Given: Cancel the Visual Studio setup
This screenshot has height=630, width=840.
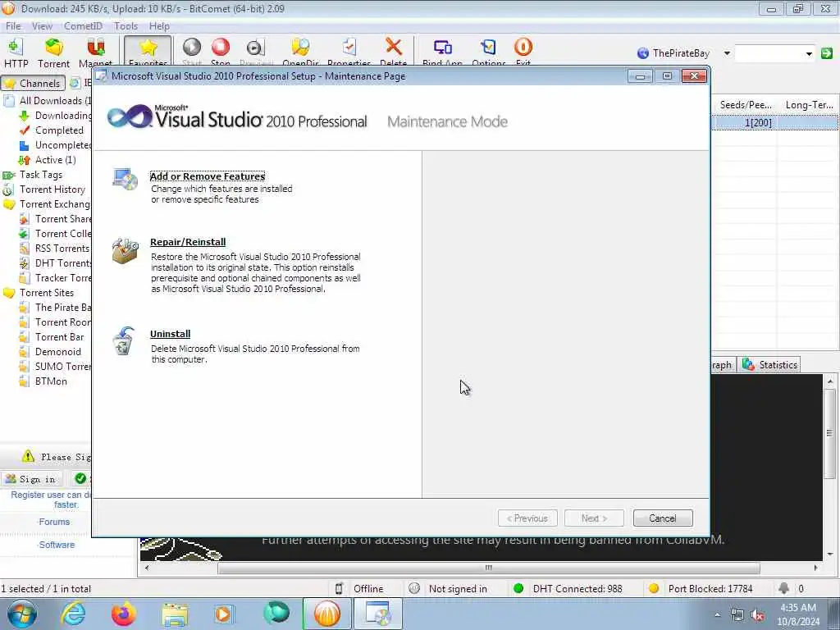Looking at the screenshot, I should tap(663, 518).
